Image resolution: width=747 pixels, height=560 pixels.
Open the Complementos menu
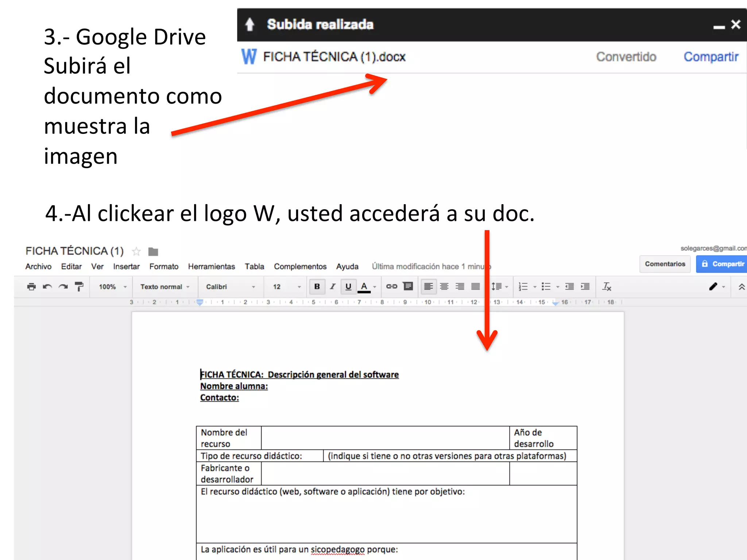click(300, 267)
